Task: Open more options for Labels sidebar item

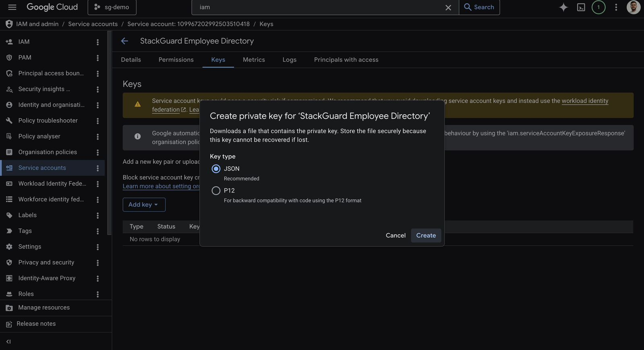Action: click(x=97, y=215)
